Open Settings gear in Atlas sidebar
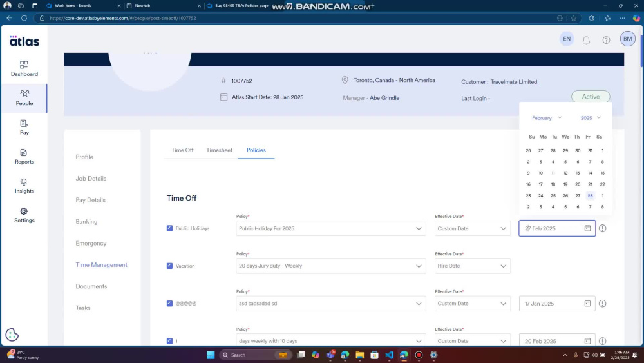 (x=24, y=215)
